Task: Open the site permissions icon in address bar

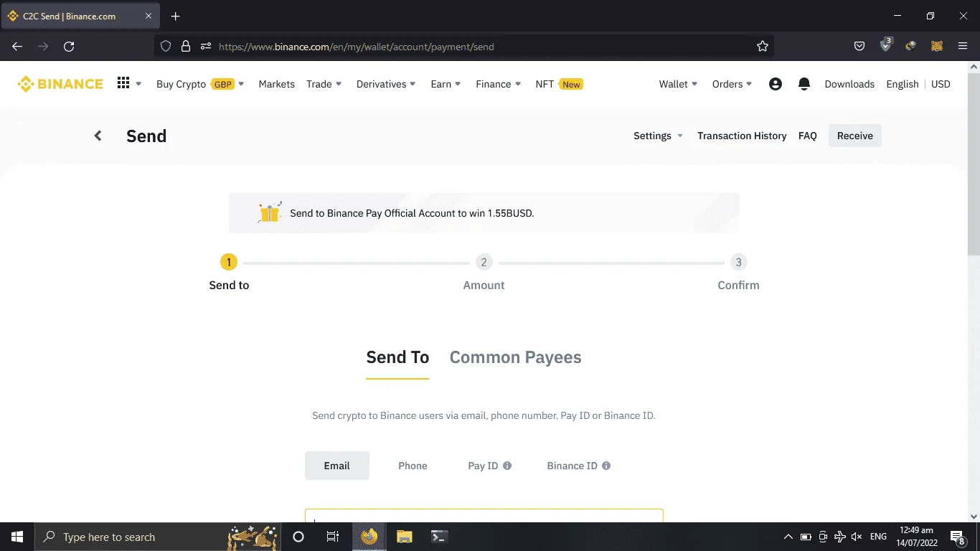Action: coord(206,47)
